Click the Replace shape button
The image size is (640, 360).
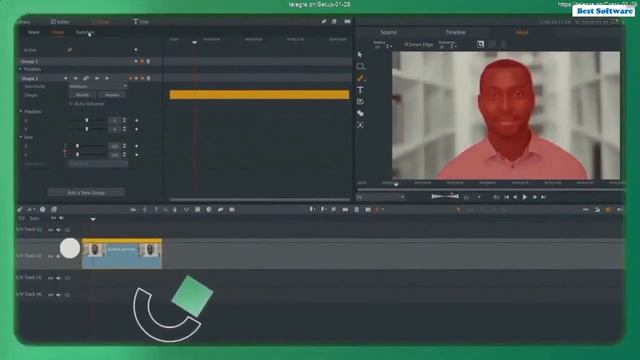[112, 95]
